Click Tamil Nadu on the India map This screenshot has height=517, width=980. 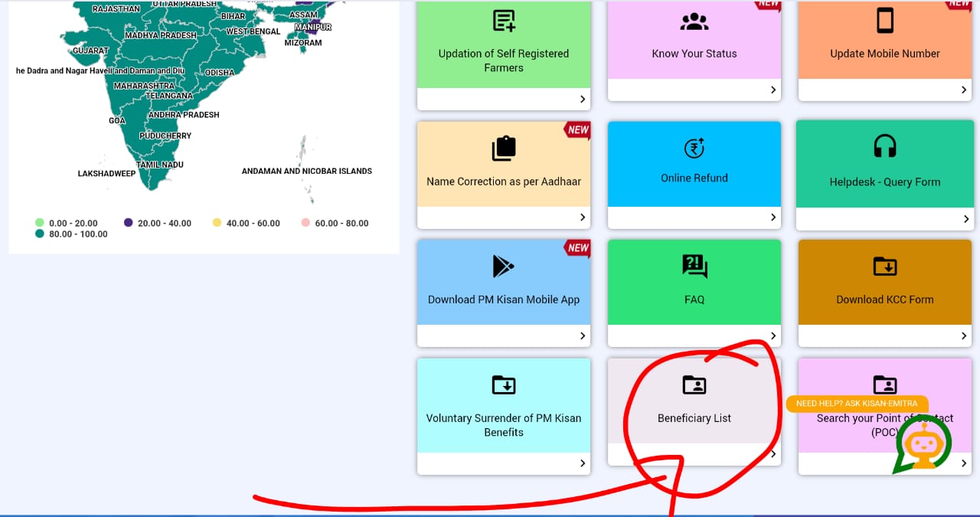(x=160, y=165)
